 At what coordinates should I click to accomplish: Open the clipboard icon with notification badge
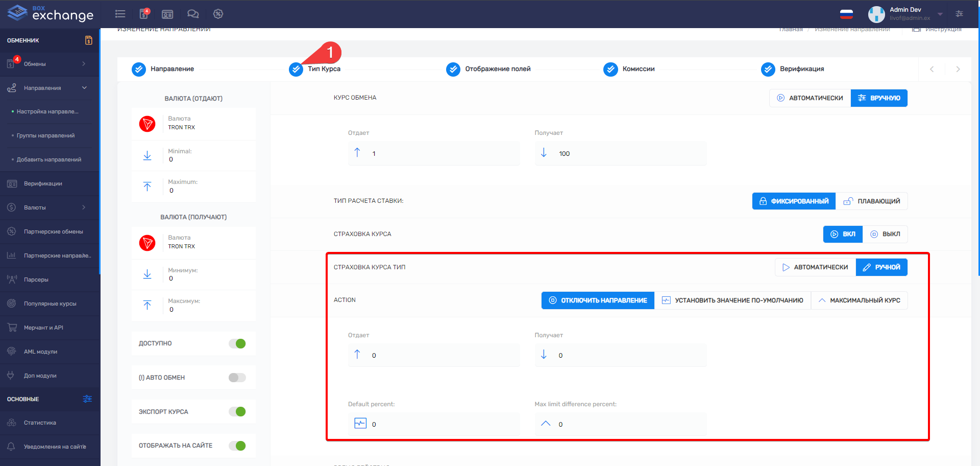pyautogui.click(x=144, y=14)
